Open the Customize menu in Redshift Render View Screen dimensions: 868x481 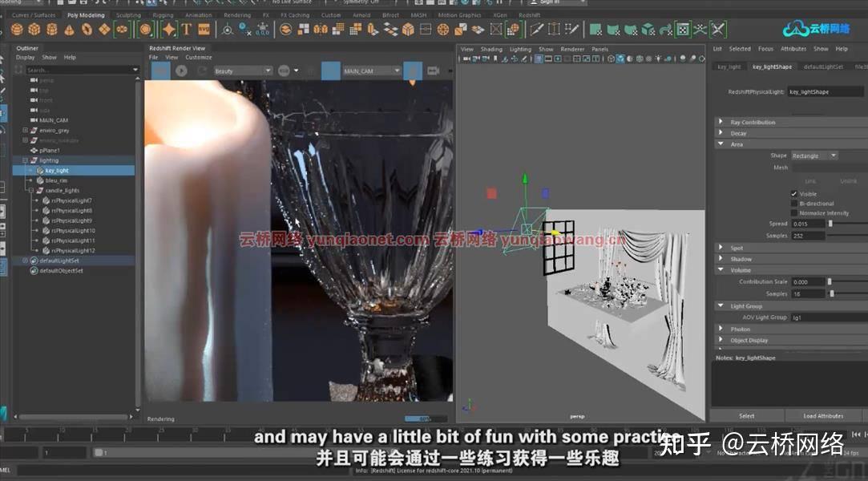(199, 57)
